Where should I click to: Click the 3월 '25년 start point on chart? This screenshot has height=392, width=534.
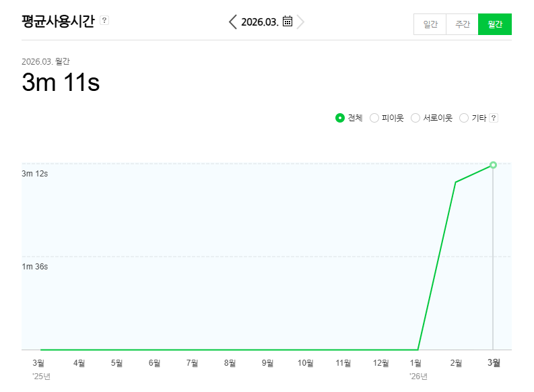pos(41,350)
